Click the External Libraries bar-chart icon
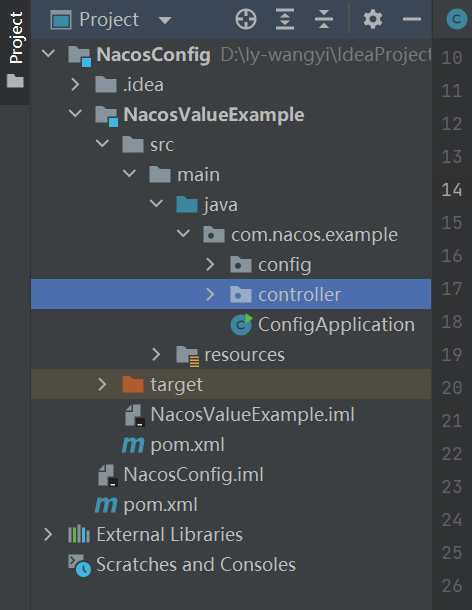The height and width of the screenshot is (610, 472). point(79,534)
